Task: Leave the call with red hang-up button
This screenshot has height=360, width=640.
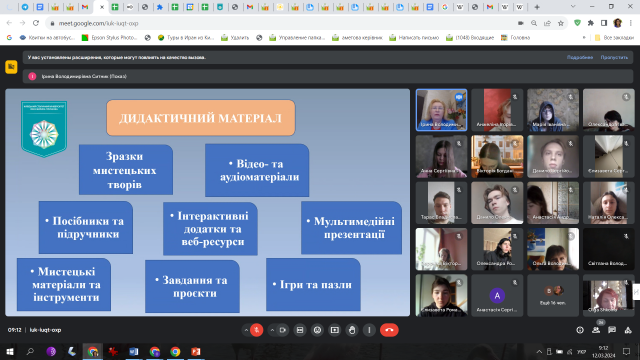Action: [x=389, y=330]
